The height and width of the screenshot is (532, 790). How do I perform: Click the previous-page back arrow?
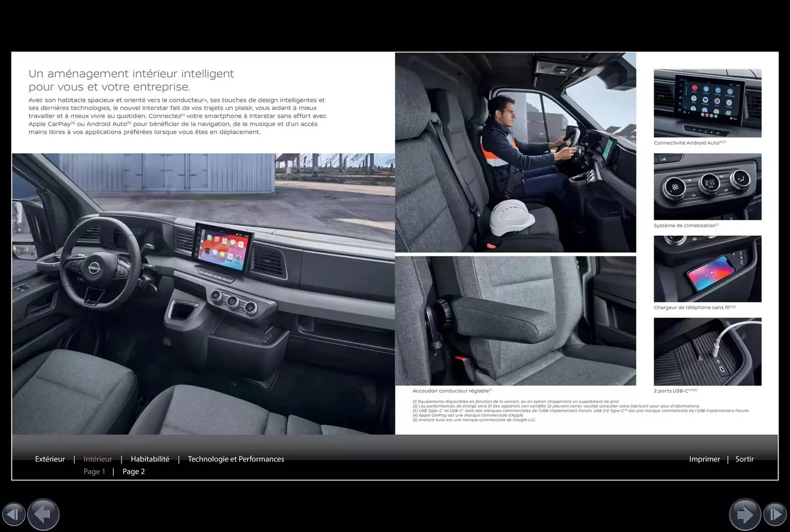(43, 514)
